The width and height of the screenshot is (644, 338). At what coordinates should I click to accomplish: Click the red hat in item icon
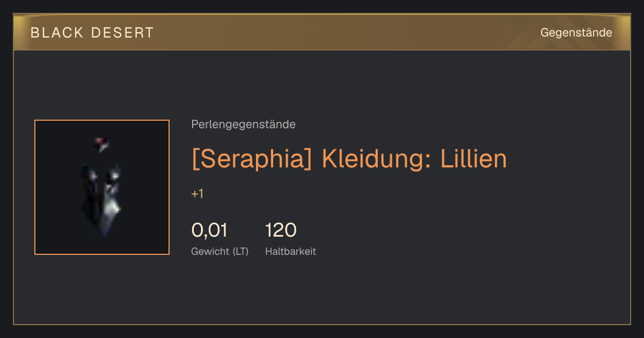(x=101, y=143)
